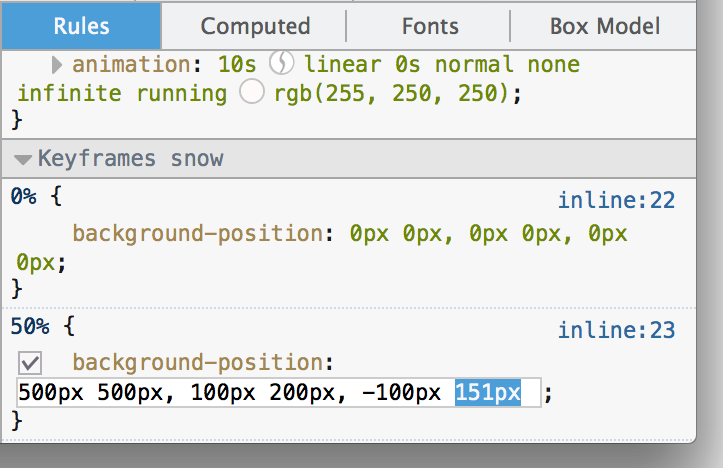Select the 50% keyframe selector

[x=29, y=325]
